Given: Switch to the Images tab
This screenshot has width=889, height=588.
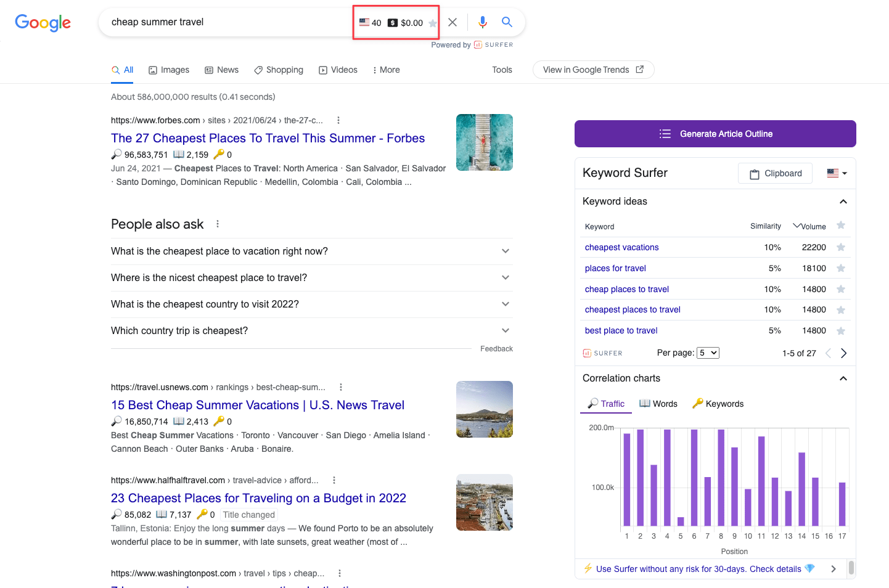Looking at the screenshot, I should [169, 70].
